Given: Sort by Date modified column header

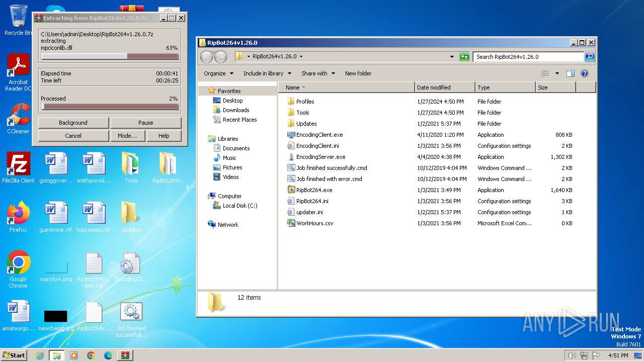Looking at the screenshot, I should (x=445, y=87).
